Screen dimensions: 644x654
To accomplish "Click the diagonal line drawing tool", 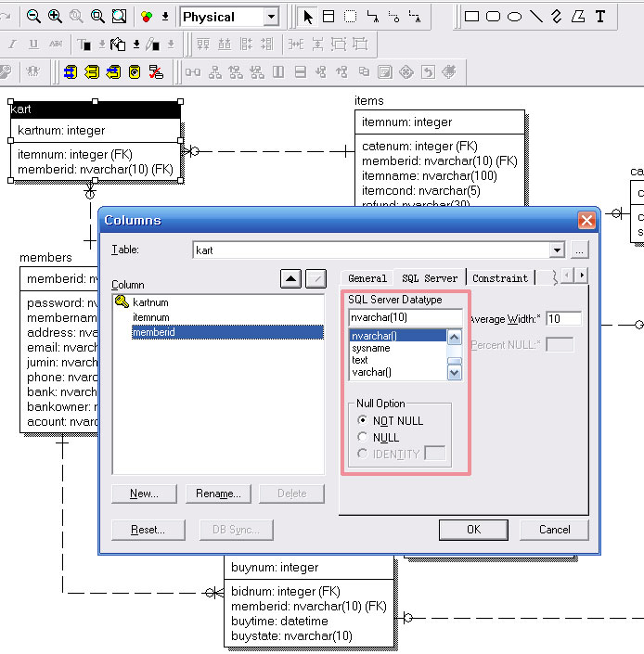I will 536,17.
